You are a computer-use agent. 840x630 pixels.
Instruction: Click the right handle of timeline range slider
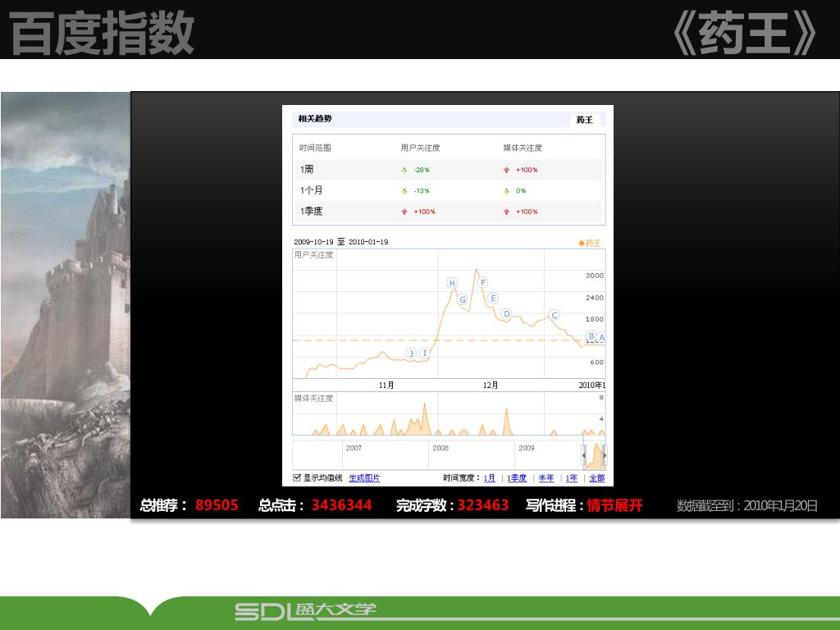point(605,455)
